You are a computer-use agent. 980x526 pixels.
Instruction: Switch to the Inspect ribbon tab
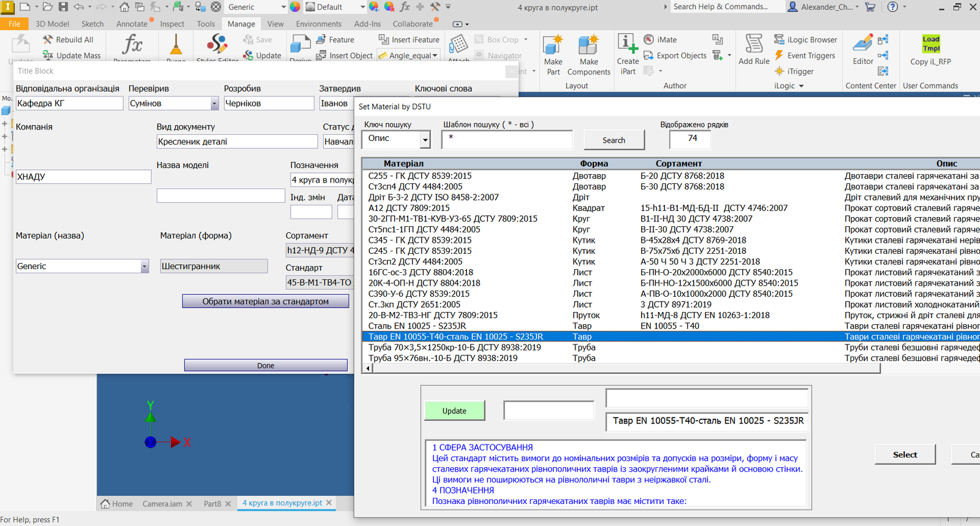click(x=172, y=24)
